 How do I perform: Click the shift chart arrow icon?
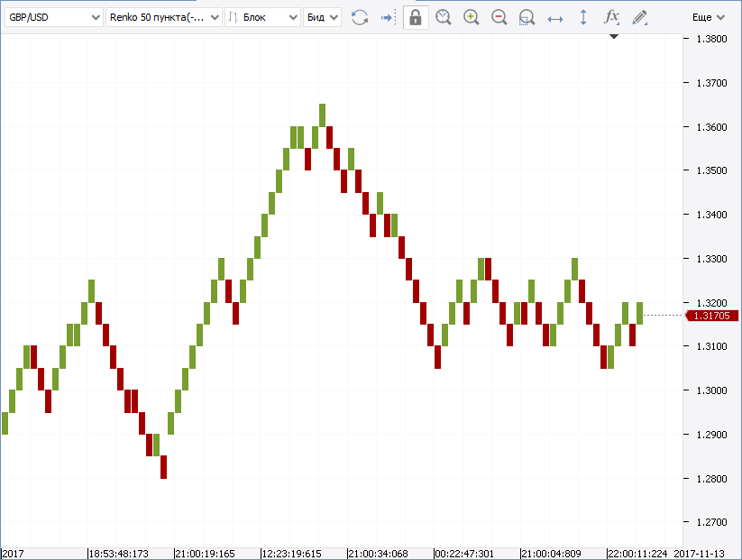coord(387,17)
